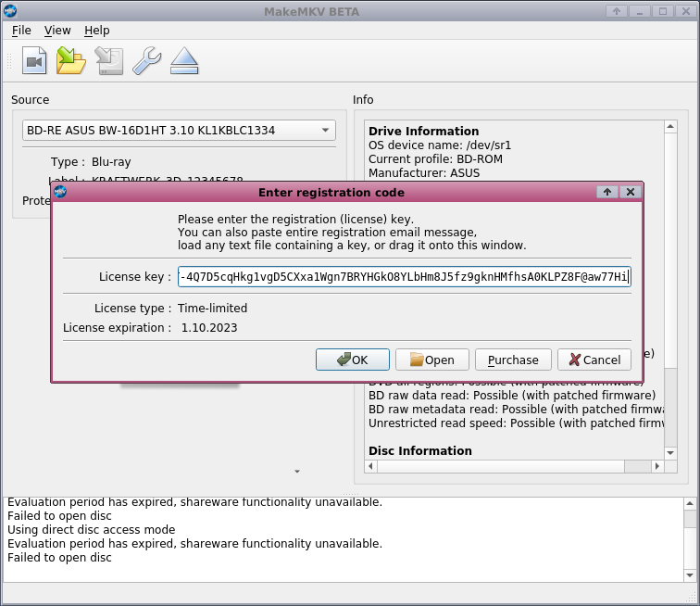Click the small expander arrow below the Source panel
Screen dimensions: 700x606
click(x=297, y=472)
